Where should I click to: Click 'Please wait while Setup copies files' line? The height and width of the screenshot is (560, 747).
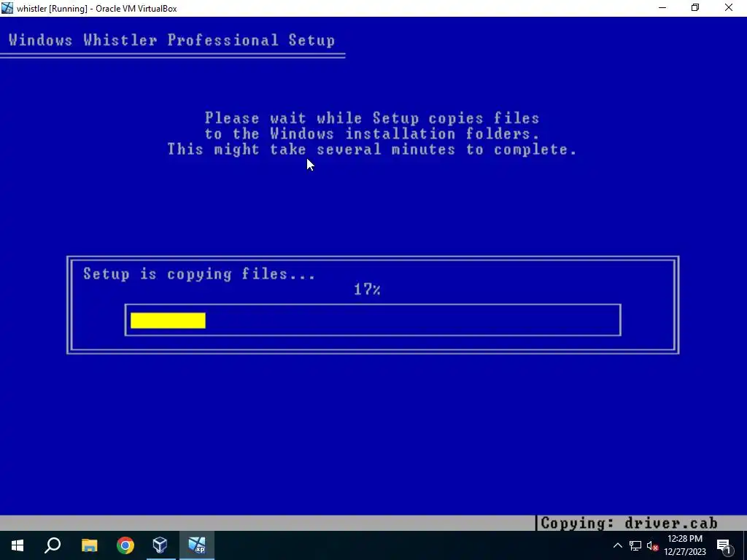372,118
